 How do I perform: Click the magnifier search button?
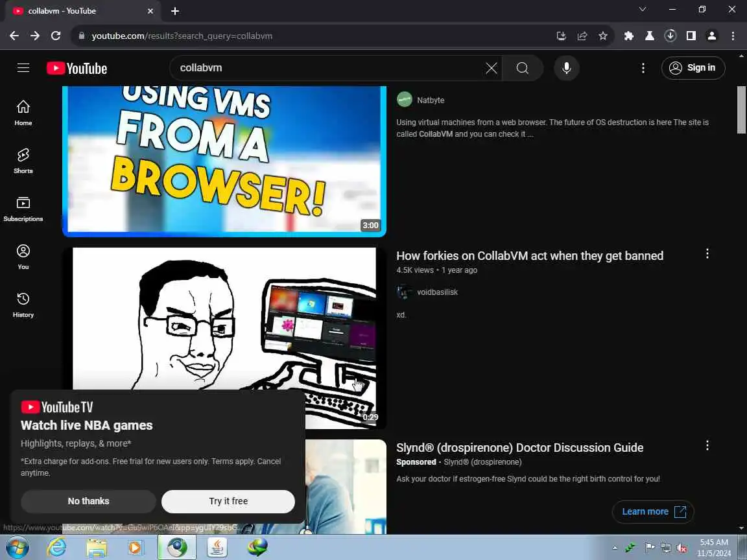523,68
